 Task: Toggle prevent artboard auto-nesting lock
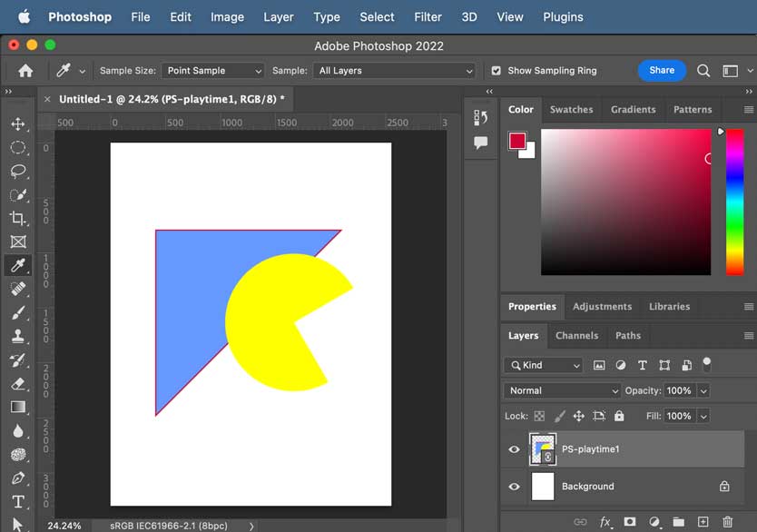[599, 416]
